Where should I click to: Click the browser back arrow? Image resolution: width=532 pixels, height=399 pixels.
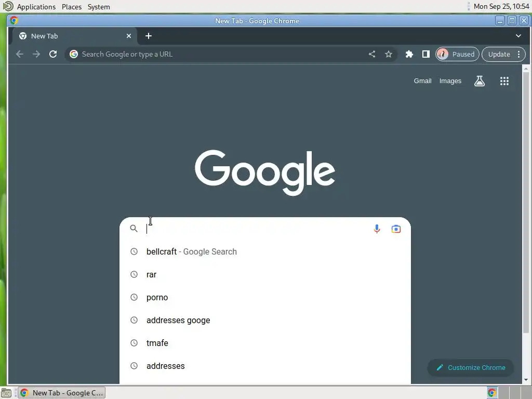(x=20, y=54)
